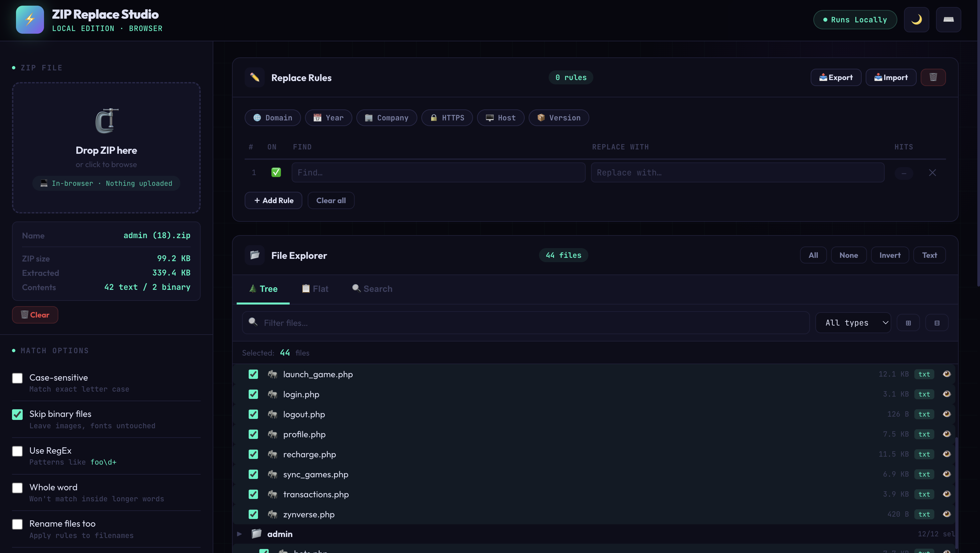Insert the Domain preset rule
This screenshot has width=980, height=553.
[x=272, y=118]
